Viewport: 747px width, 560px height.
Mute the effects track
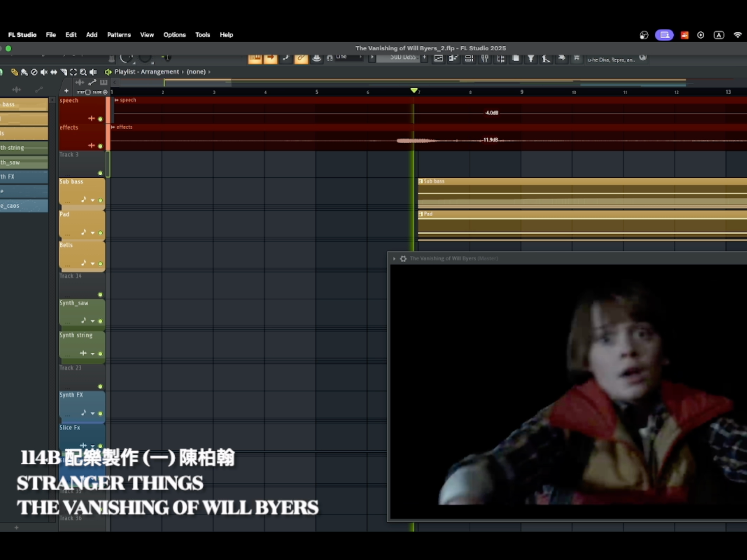pos(100,146)
